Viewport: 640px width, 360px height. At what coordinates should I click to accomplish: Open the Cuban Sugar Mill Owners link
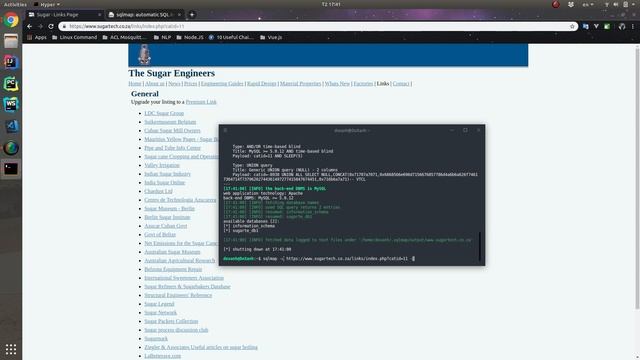click(172, 131)
